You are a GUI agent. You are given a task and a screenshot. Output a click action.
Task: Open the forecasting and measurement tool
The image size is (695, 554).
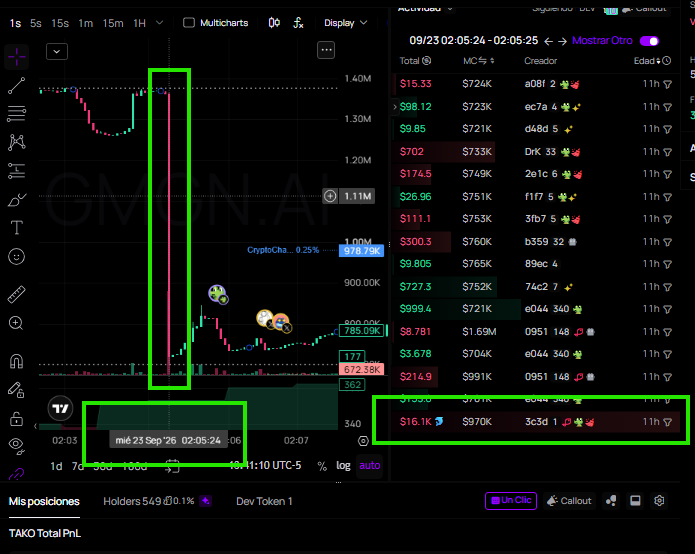pos(16,171)
